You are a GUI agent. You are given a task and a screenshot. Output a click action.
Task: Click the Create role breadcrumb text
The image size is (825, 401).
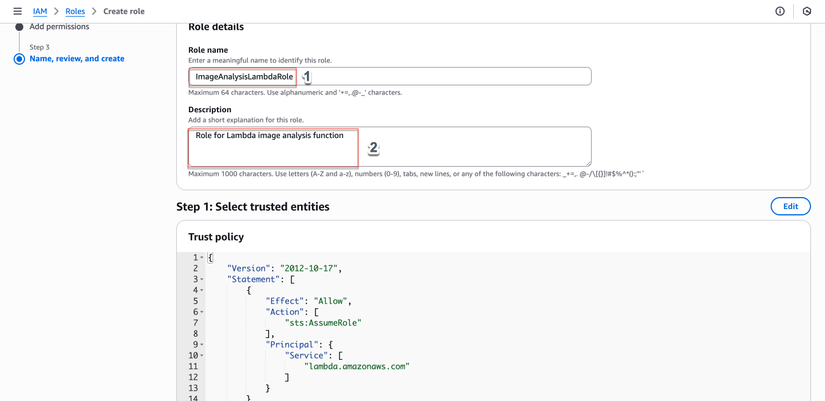click(x=124, y=11)
